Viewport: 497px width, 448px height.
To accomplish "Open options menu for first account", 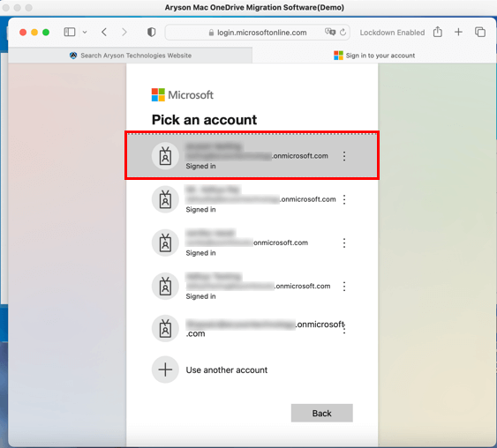I will click(x=344, y=156).
